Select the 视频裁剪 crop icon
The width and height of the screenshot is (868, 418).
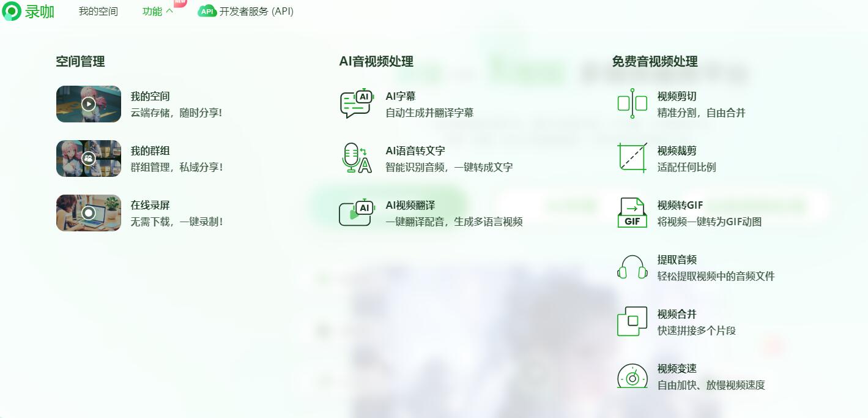632,159
